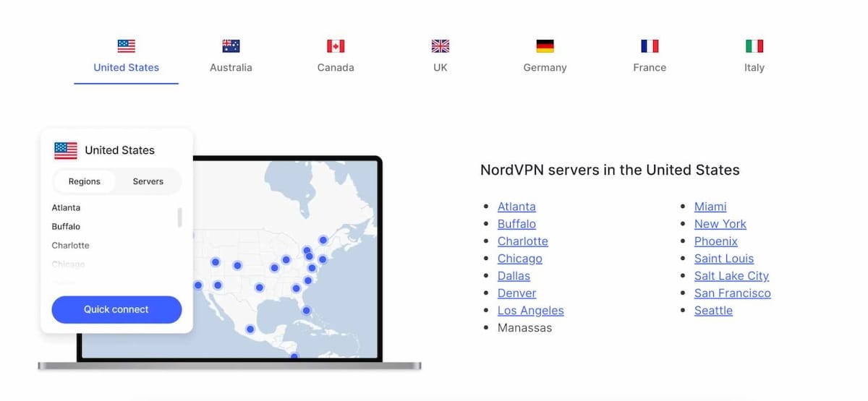Click the Quick connect button
Viewport: 868px width, 401px height.
[116, 309]
